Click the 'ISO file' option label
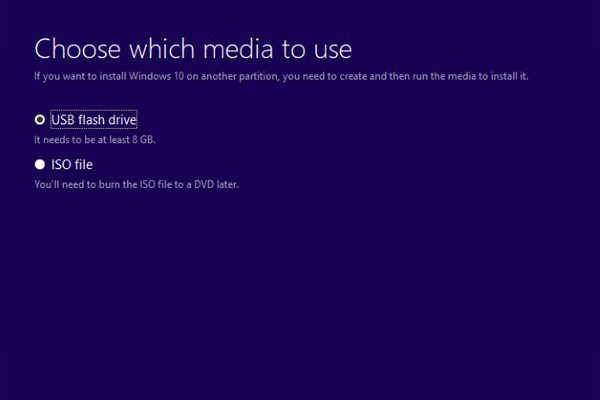 click(72, 165)
